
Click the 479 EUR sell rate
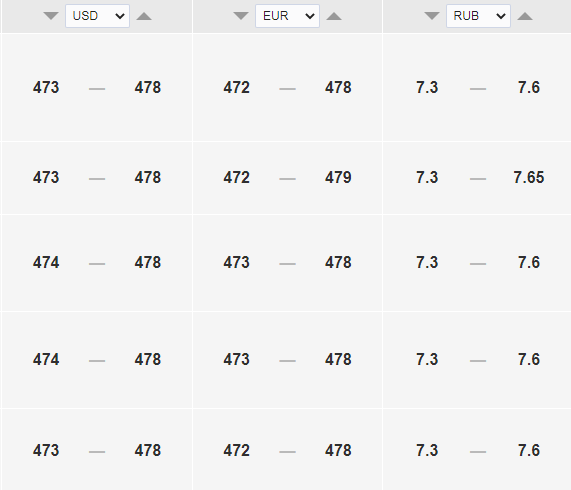pyautogui.click(x=338, y=178)
